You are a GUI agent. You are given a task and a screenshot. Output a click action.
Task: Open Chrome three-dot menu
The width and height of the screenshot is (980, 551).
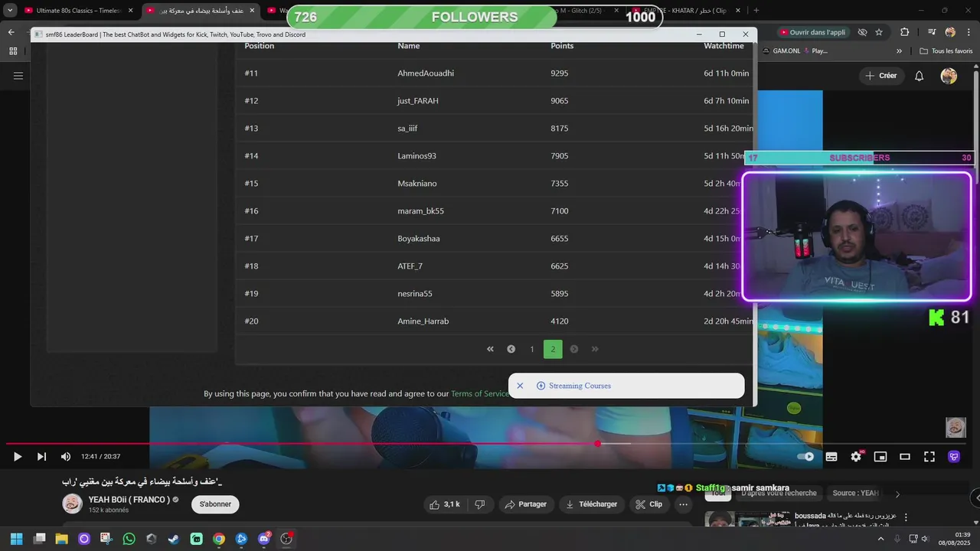coord(968,32)
